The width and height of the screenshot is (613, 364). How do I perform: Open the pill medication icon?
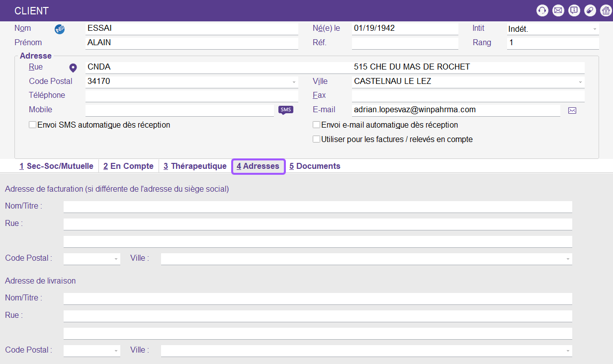[590, 10]
